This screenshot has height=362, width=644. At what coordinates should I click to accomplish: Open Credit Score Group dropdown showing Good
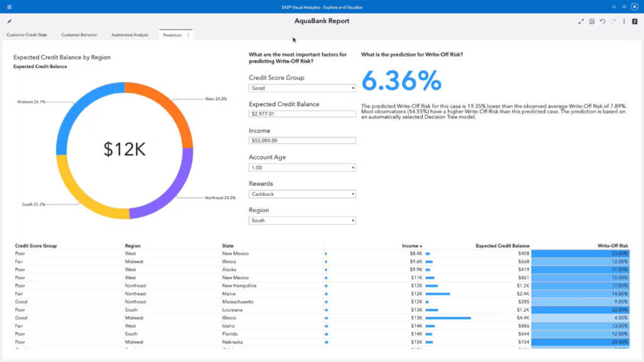302,88
